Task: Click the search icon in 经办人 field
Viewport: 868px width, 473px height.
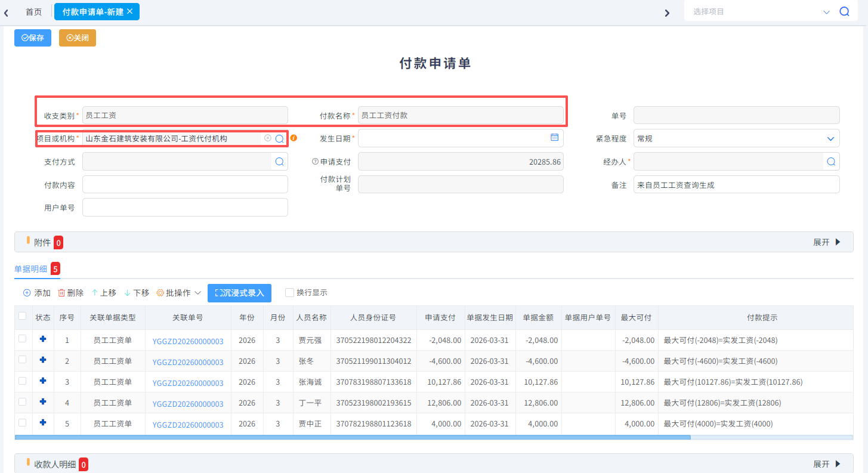Action: point(830,161)
